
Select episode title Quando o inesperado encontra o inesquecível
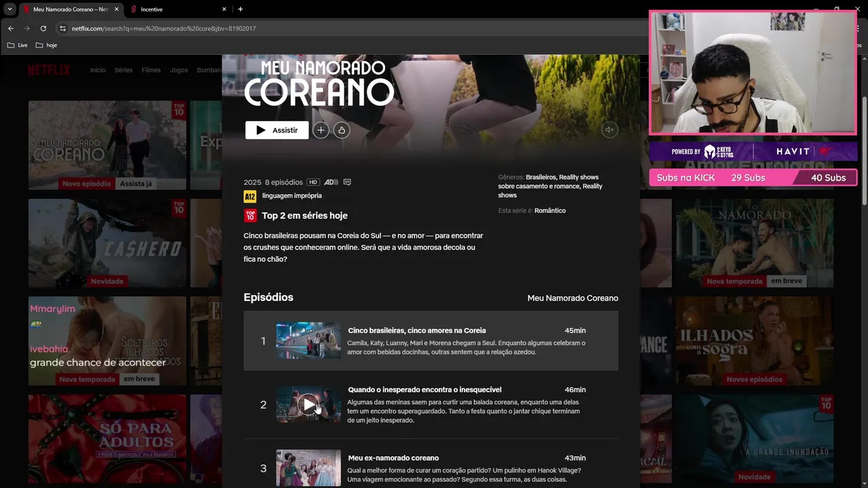425,390
